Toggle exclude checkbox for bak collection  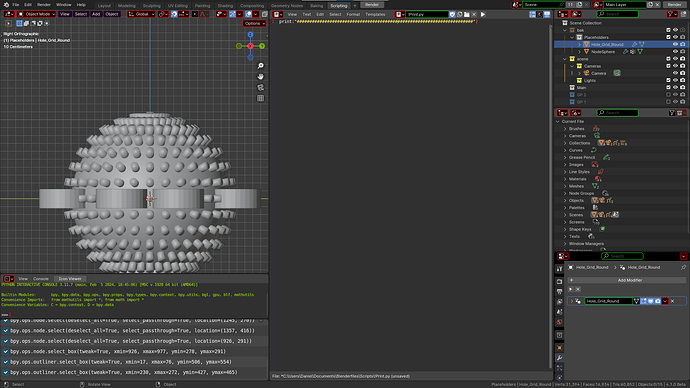pyautogui.click(x=668, y=30)
